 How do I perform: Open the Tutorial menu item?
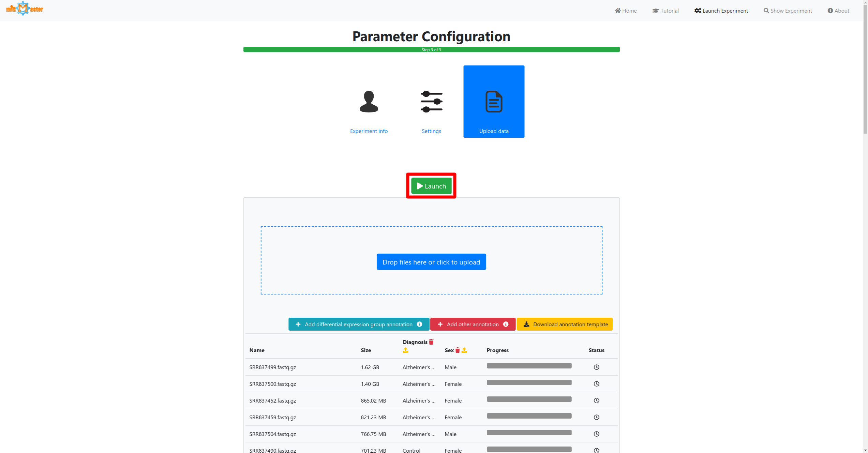(x=665, y=11)
